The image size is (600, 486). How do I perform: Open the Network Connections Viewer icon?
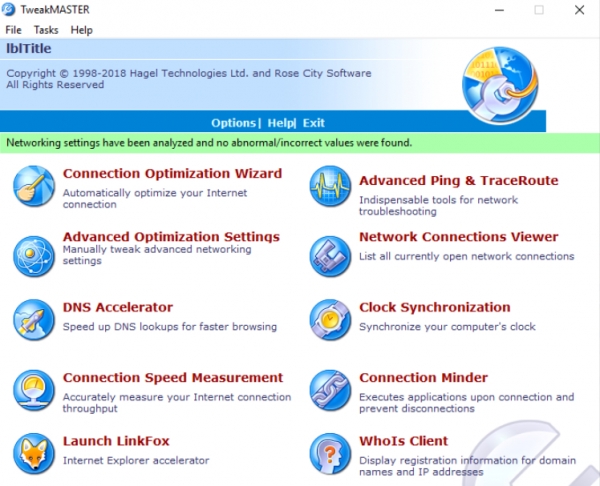(x=330, y=255)
